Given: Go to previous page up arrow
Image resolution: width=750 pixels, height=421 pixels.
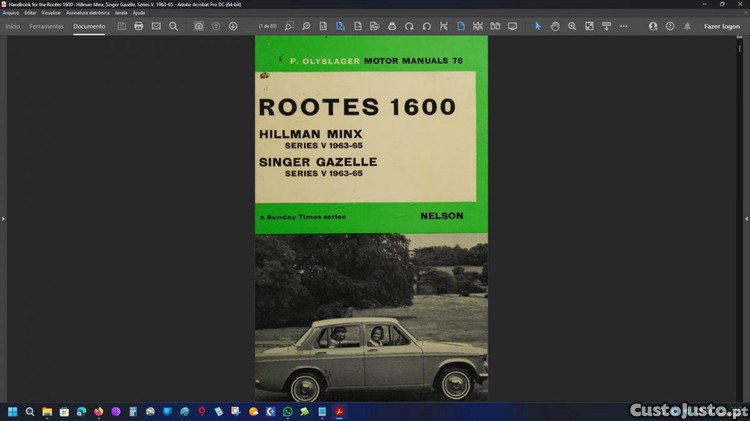Looking at the screenshot, I should (216, 26).
